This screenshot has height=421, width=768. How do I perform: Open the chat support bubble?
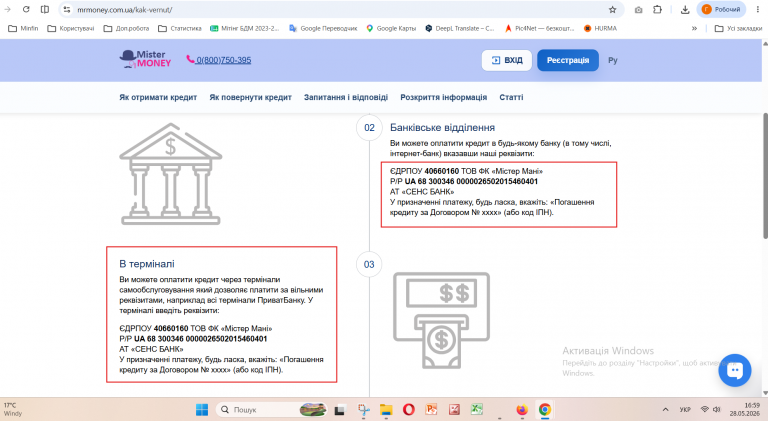(x=735, y=371)
